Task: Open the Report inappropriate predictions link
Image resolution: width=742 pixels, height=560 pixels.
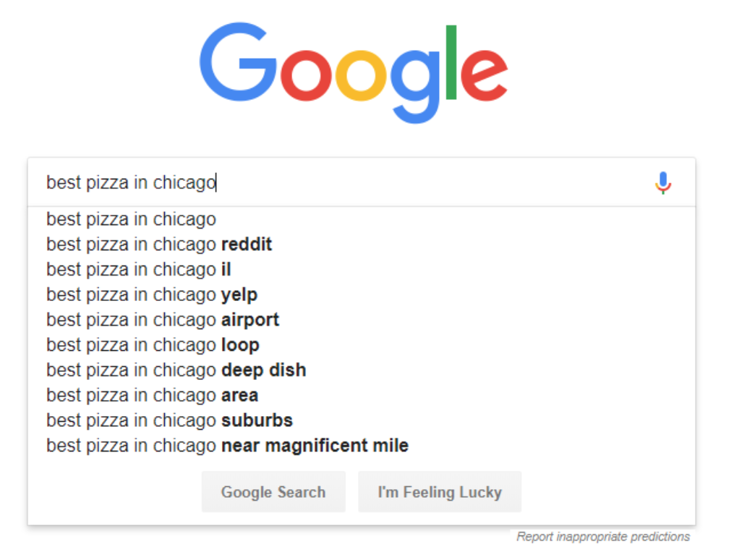Action: click(x=604, y=536)
